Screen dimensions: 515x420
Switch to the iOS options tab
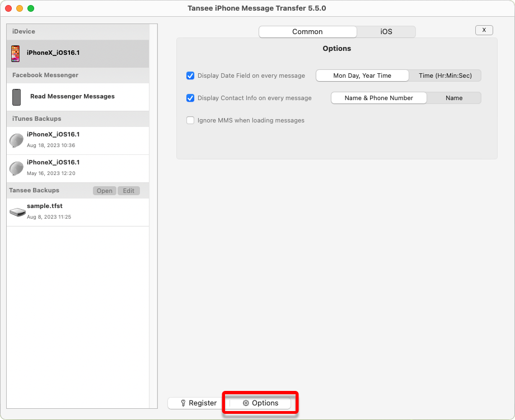click(386, 32)
